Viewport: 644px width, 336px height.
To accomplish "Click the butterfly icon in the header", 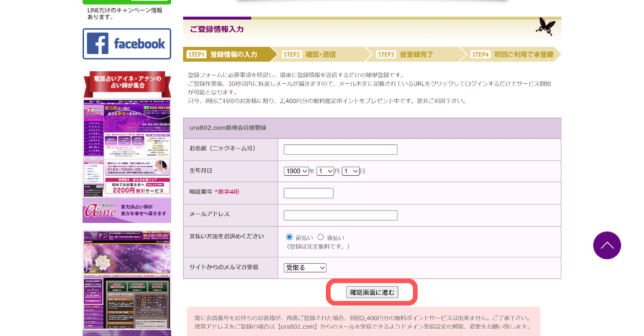I will (545, 26).
